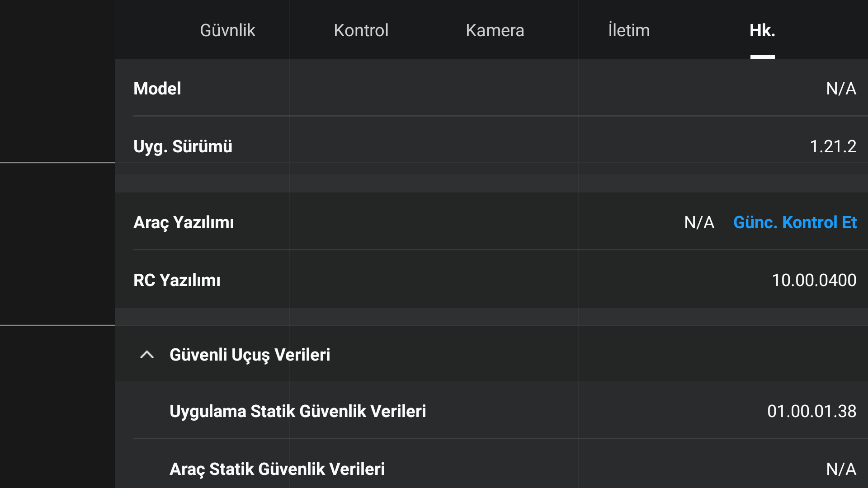Select the RC Yazılımı row
Image resolution: width=868 pixels, height=488 pixels.
pyautogui.click(x=491, y=280)
